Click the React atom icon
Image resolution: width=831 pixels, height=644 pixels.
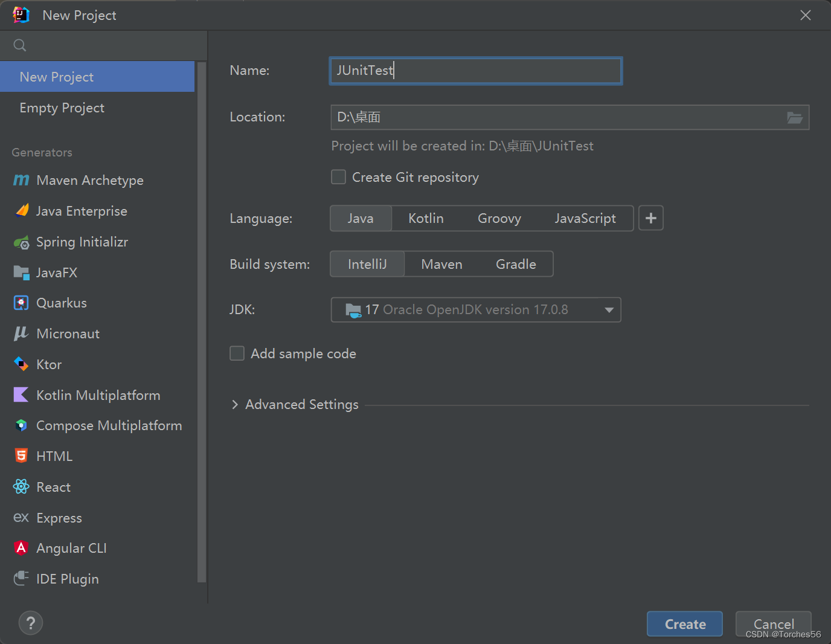21,486
